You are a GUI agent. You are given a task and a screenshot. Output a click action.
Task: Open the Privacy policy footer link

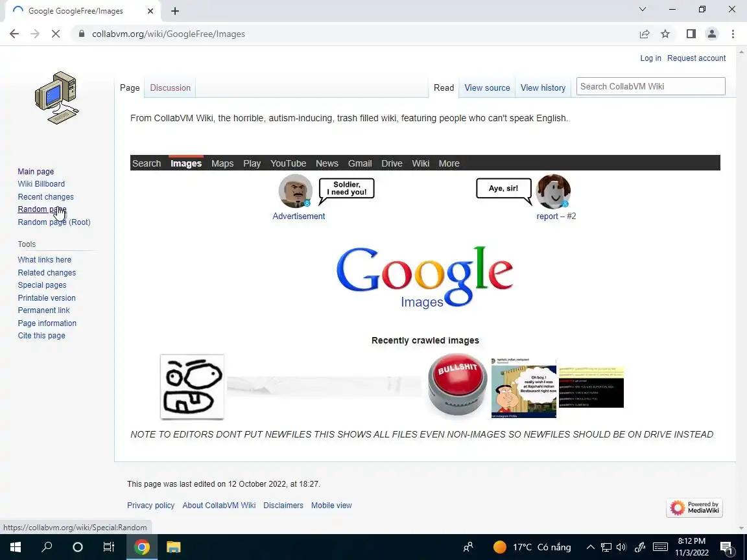[150, 506]
